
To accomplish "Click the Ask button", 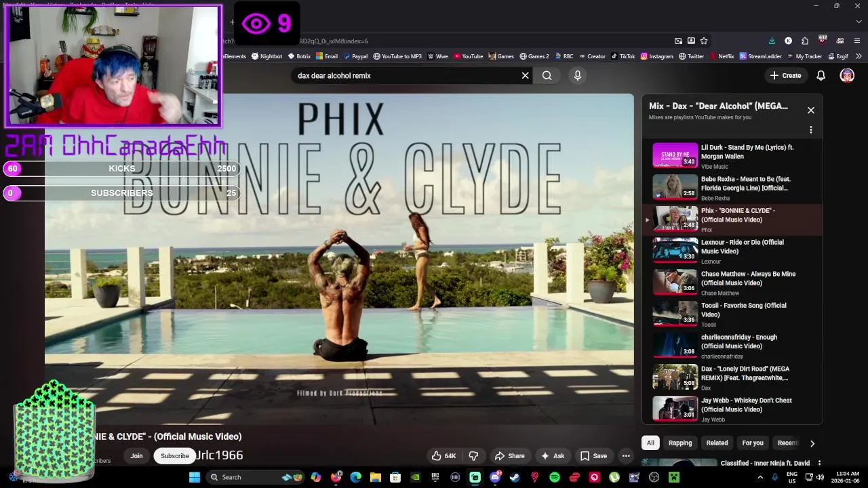I will coord(552,455).
